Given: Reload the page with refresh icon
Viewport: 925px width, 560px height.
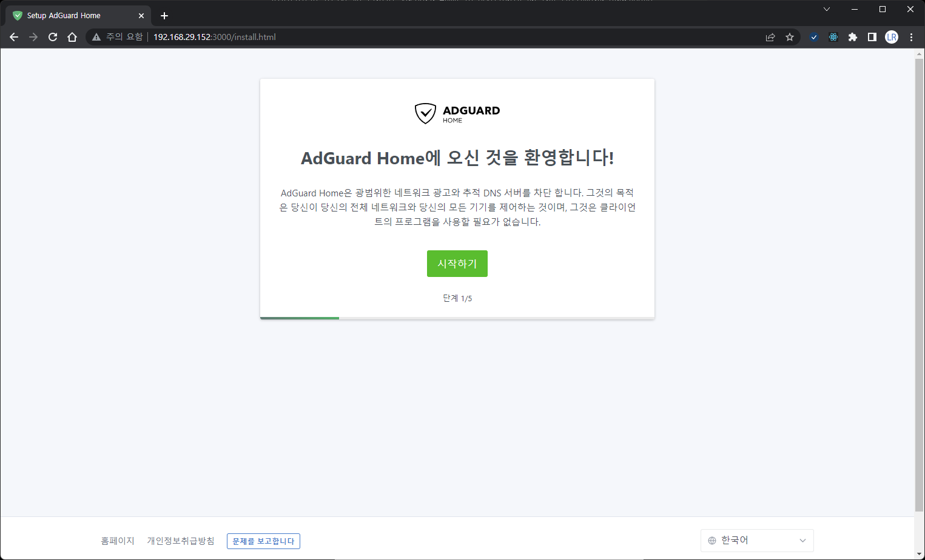Looking at the screenshot, I should coord(53,37).
